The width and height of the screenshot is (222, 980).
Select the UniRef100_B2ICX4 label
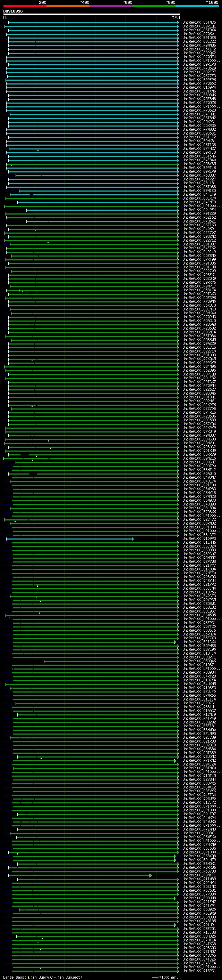point(199,642)
